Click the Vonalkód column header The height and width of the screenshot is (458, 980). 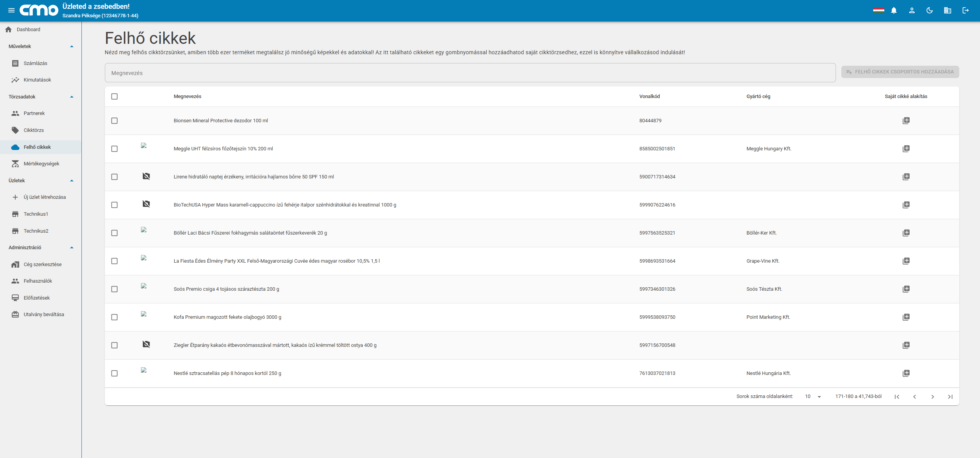click(650, 97)
